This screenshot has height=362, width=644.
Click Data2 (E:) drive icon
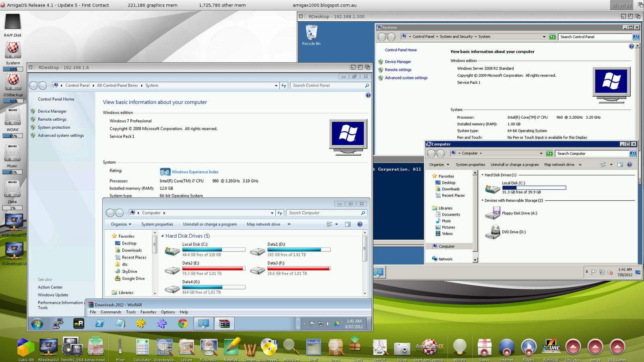pyautogui.click(x=172, y=270)
